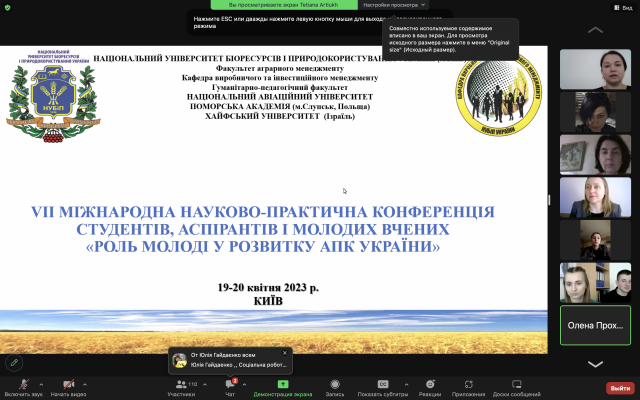Click НАЦІОНАЛЬНИЙ АВІАЦІЙНИЙ УНІВЕРСИТЕТ text
The image size is (640, 400).
[x=280, y=97]
